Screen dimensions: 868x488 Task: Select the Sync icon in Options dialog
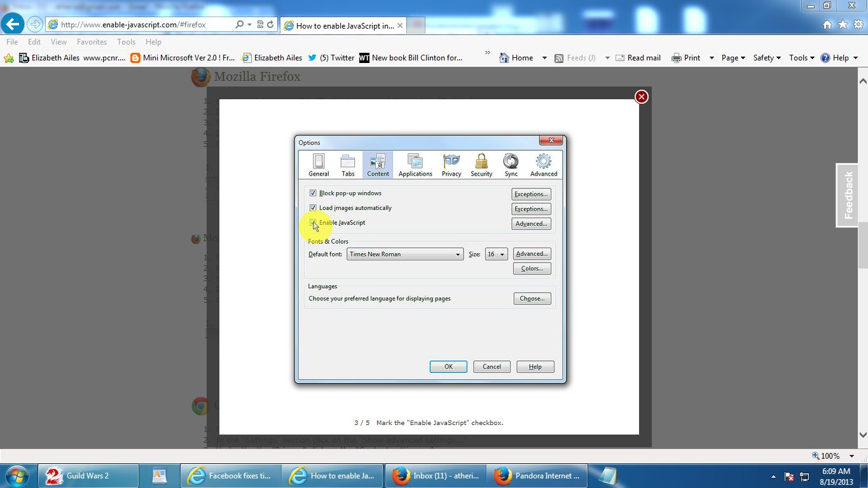tap(511, 165)
